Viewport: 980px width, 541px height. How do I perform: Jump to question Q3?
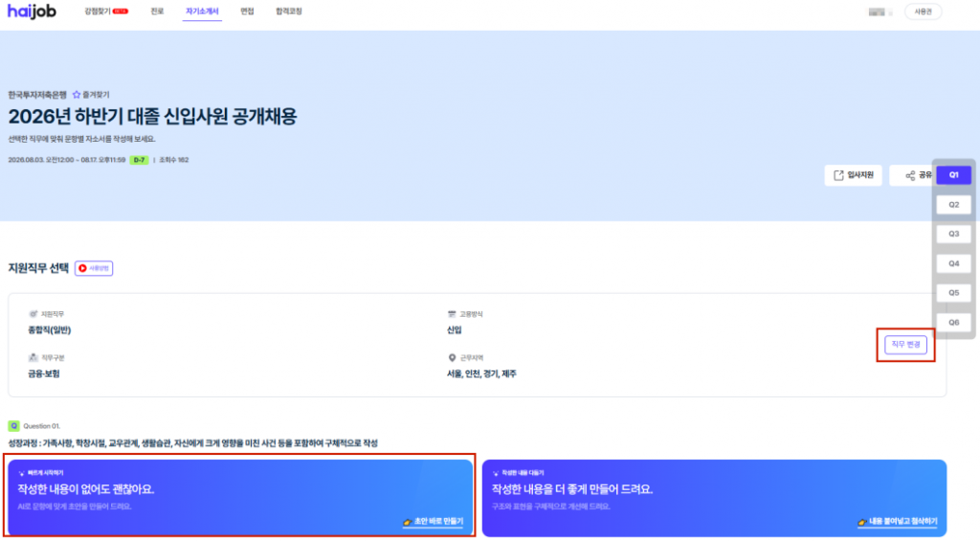pyautogui.click(x=954, y=234)
